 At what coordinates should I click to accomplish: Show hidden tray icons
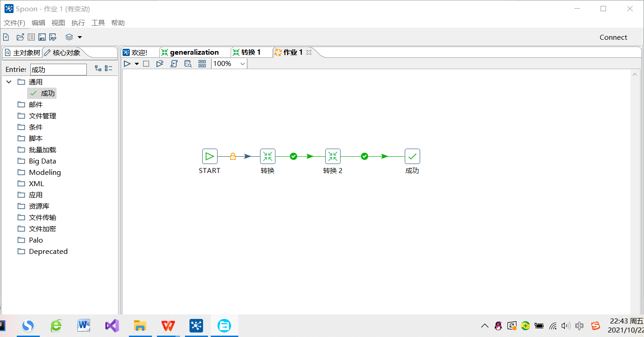point(485,326)
